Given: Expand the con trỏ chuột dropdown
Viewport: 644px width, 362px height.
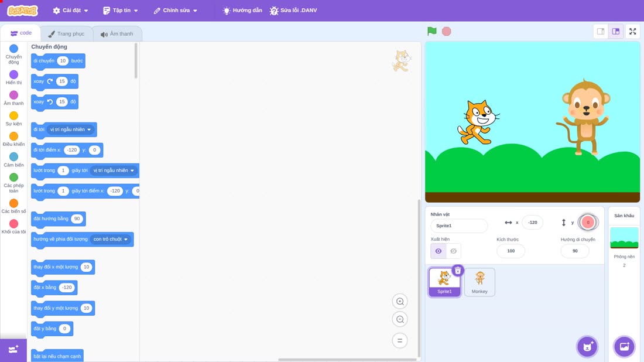Looking at the screenshot, I should point(111,239).
